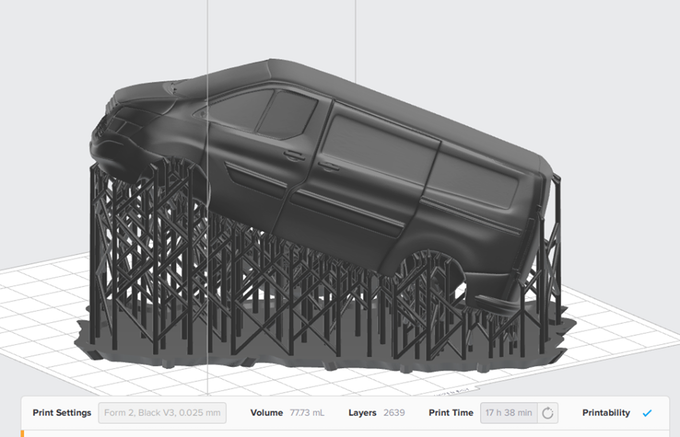Click the blue Printability checkmark icon

coord(647,413)
